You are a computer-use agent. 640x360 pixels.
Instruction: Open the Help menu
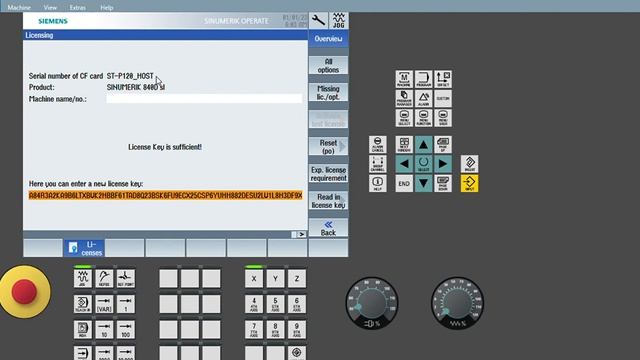107,7
